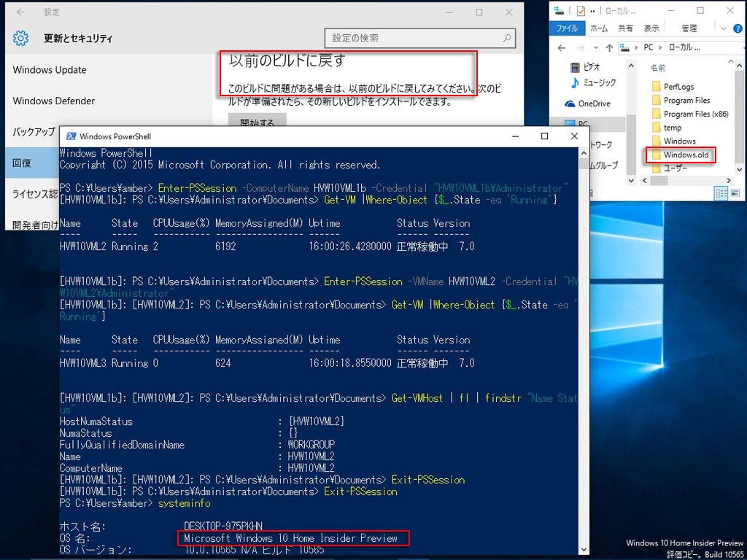Viewport: 747px width, 560px height.
Task: Open the ホーム ribbon tab
Action: tap(599, 28)
